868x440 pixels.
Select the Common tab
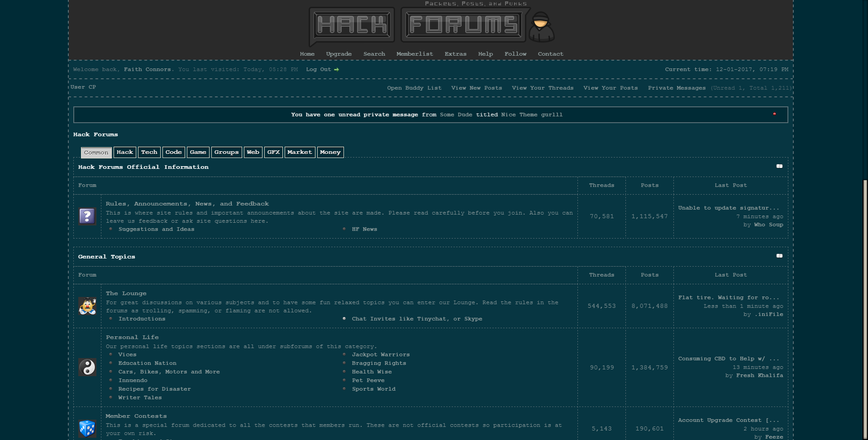[96, 153]
